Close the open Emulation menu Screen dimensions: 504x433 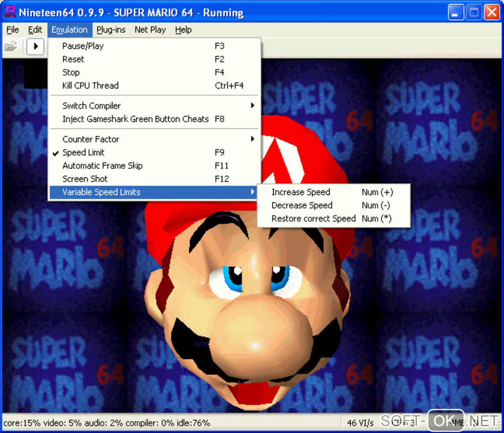[70, 30]
